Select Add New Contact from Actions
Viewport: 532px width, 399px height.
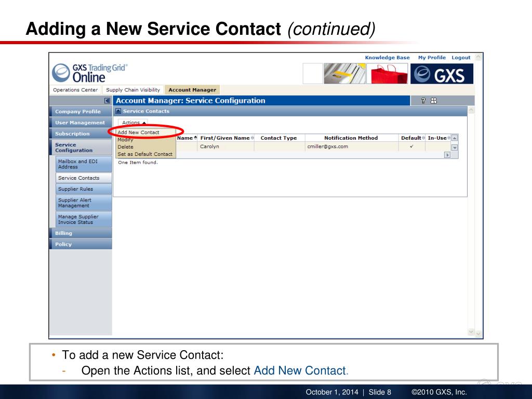coord(138,132)
